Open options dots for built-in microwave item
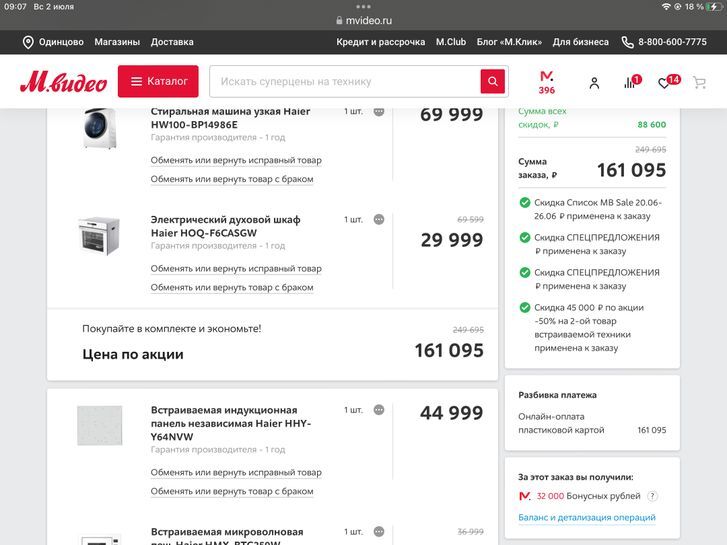The height and width of the screenshot is (545, 727). [x=379, y=532]
